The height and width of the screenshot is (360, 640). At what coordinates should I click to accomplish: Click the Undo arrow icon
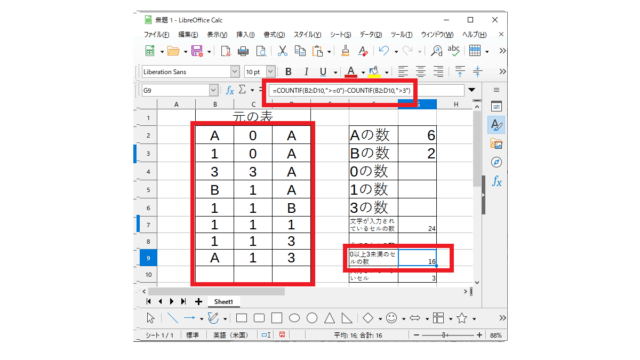tap(384, 51)
